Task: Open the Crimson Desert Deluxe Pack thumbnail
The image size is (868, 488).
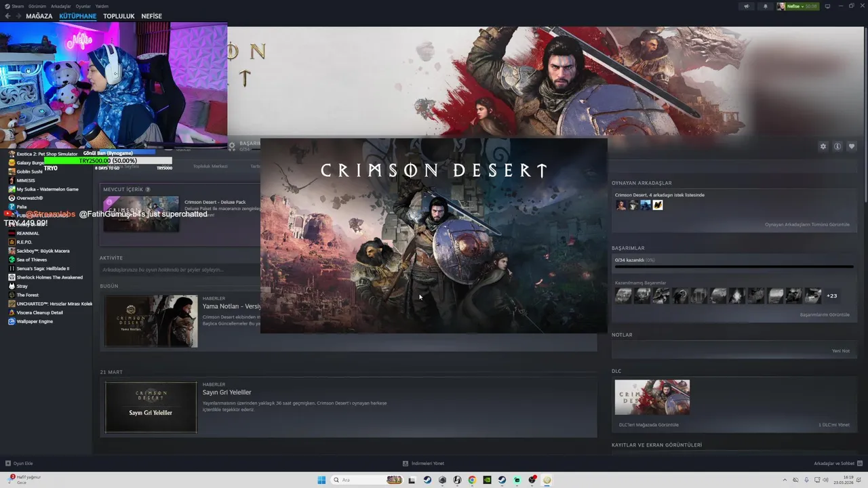Action: pyautogui.click(x=141, y=214)
